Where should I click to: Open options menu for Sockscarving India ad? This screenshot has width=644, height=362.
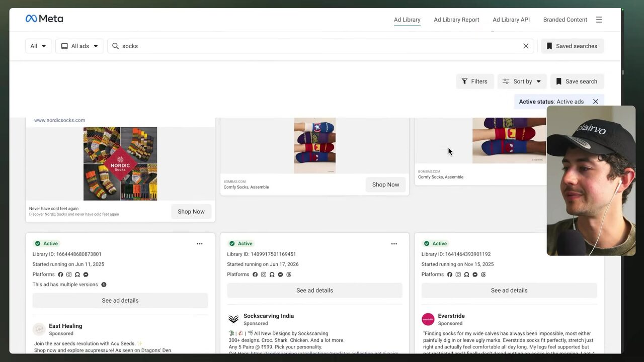pos(394,244)
